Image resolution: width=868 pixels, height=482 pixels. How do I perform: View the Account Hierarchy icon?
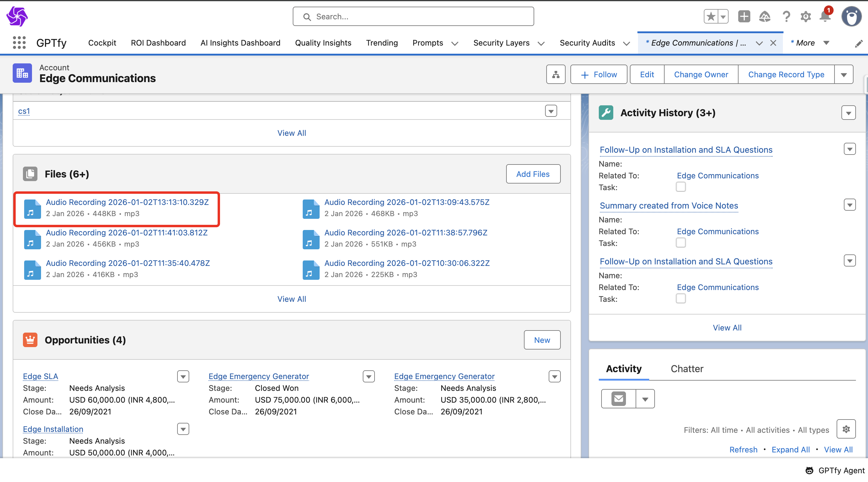click(x=556, y=75)
